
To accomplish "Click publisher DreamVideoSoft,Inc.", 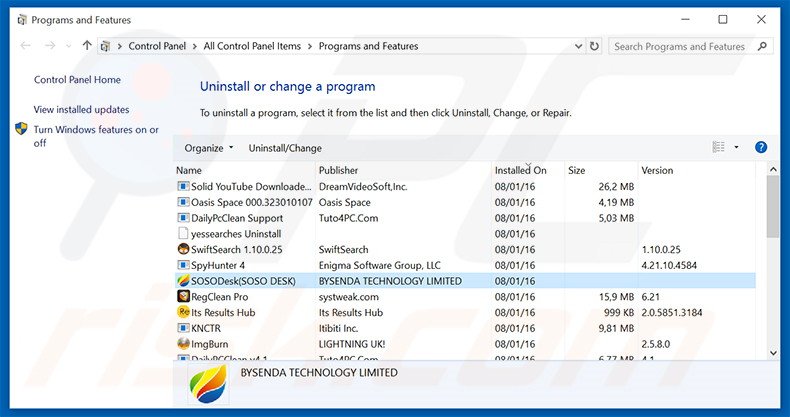I will [x=363, y=186].
